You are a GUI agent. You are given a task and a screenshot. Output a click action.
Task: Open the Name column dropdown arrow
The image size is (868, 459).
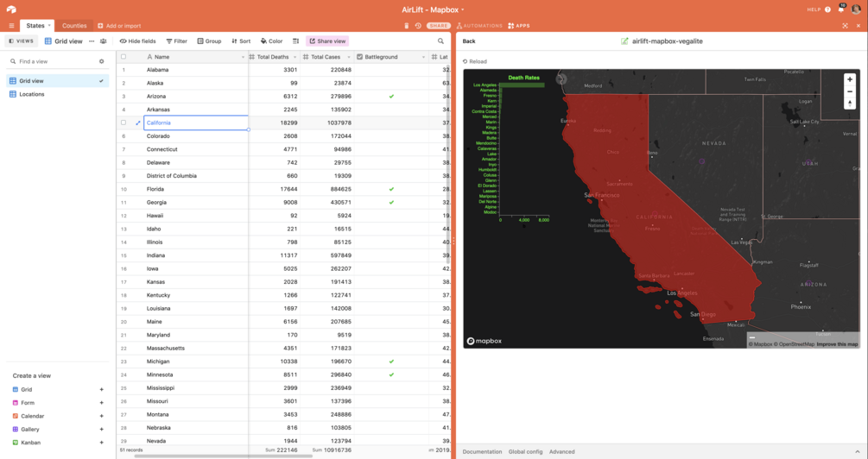(x=243, y=57)
